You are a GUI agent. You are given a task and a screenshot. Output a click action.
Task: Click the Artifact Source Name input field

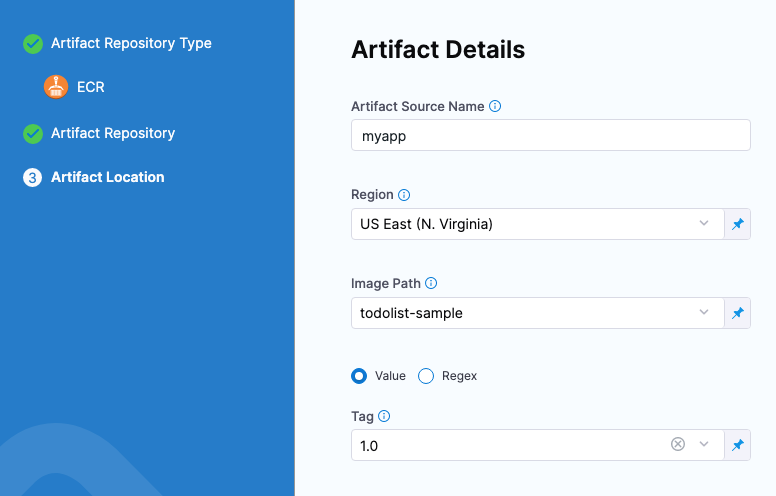coord(550,135)
